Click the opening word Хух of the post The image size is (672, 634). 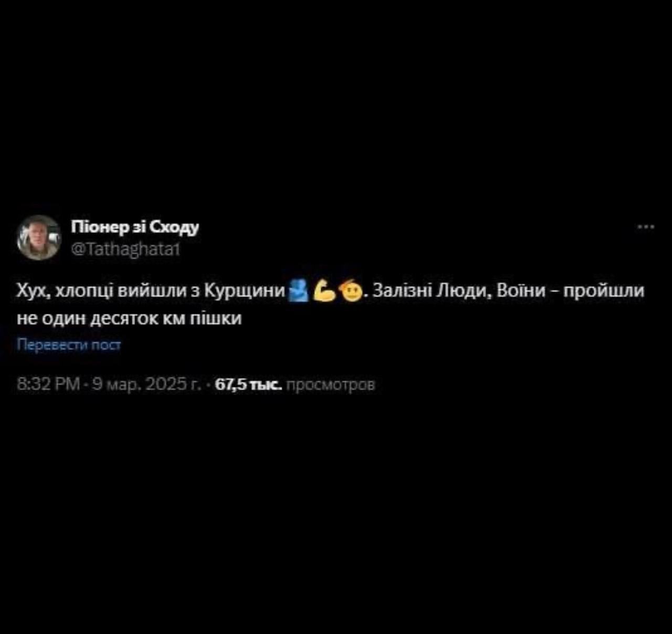point(33,290)
